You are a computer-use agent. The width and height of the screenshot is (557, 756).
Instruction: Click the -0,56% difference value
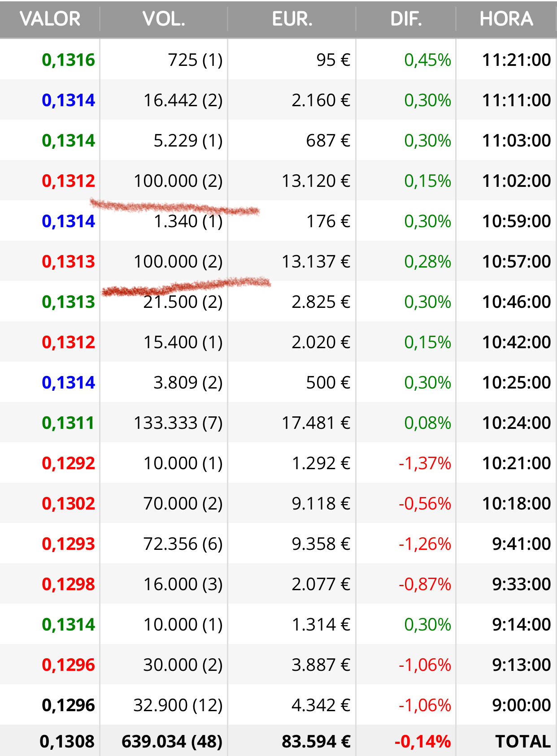[x=425, y=503]
